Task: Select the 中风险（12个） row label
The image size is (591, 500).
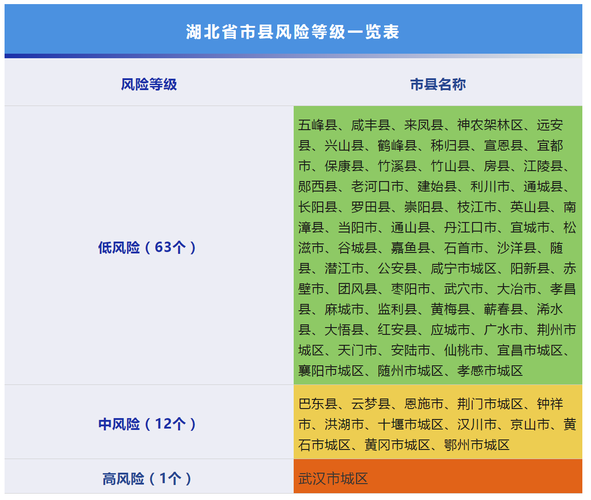Action: pyautogui.click(x=147, y=424)
